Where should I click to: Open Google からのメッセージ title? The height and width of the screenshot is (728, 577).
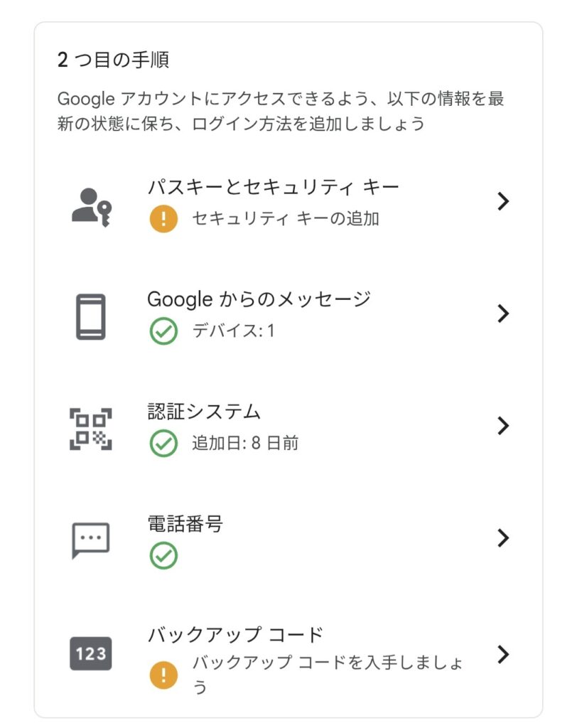[259, 299]
